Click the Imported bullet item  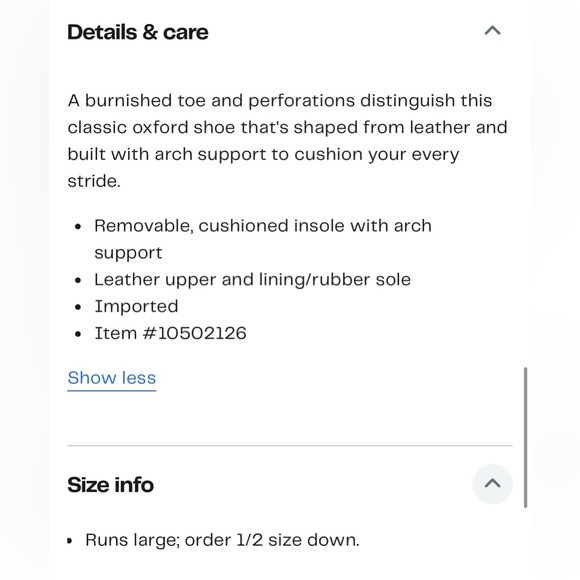(136, 306)
